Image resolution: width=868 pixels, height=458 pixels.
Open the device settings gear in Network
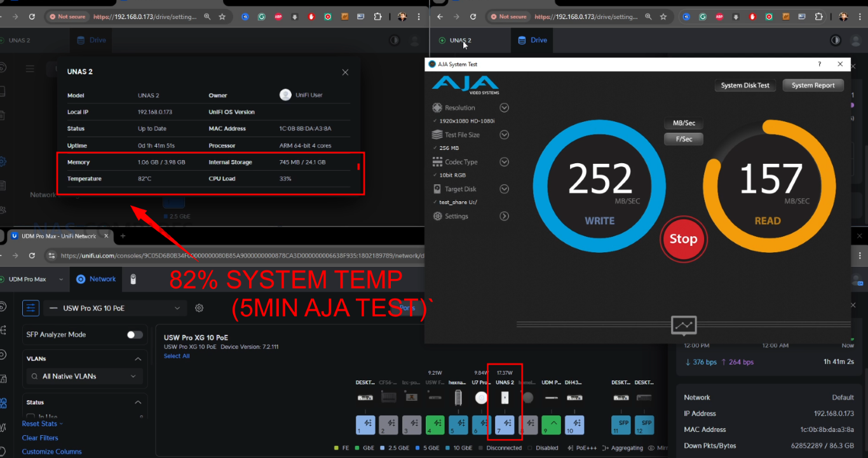pos(199,308)
